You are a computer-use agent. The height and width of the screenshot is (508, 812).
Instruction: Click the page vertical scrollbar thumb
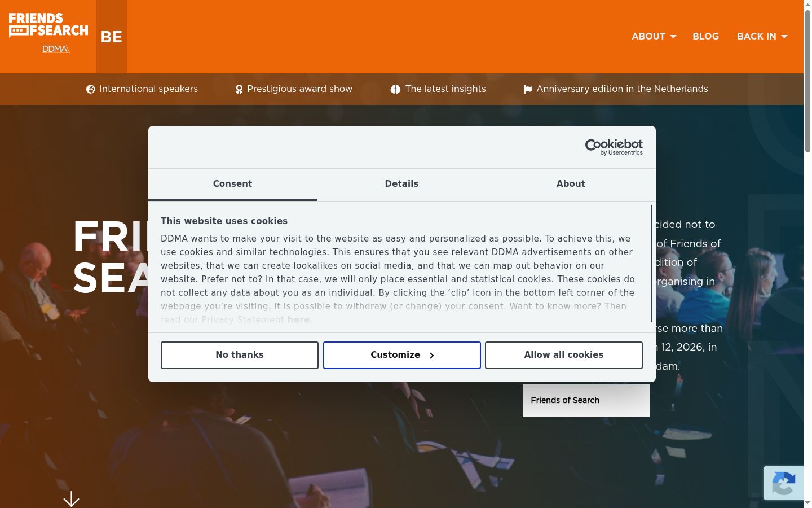(x=807, y=81)
